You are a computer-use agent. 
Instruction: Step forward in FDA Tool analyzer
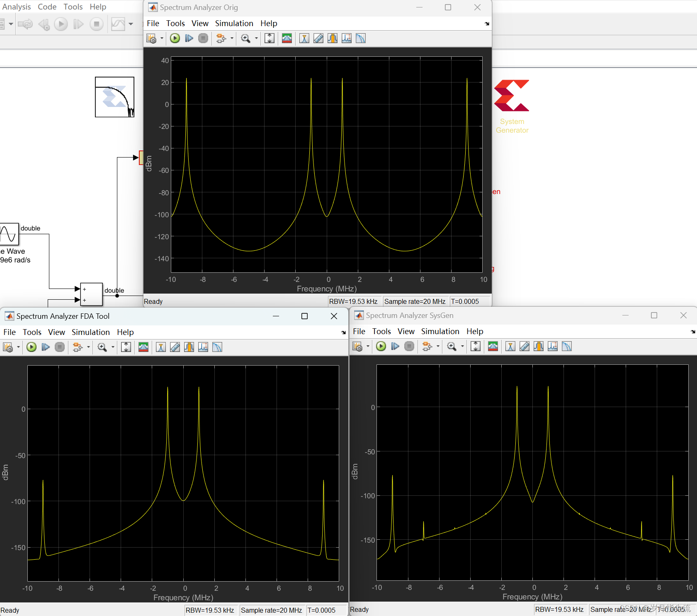point(46,347)
